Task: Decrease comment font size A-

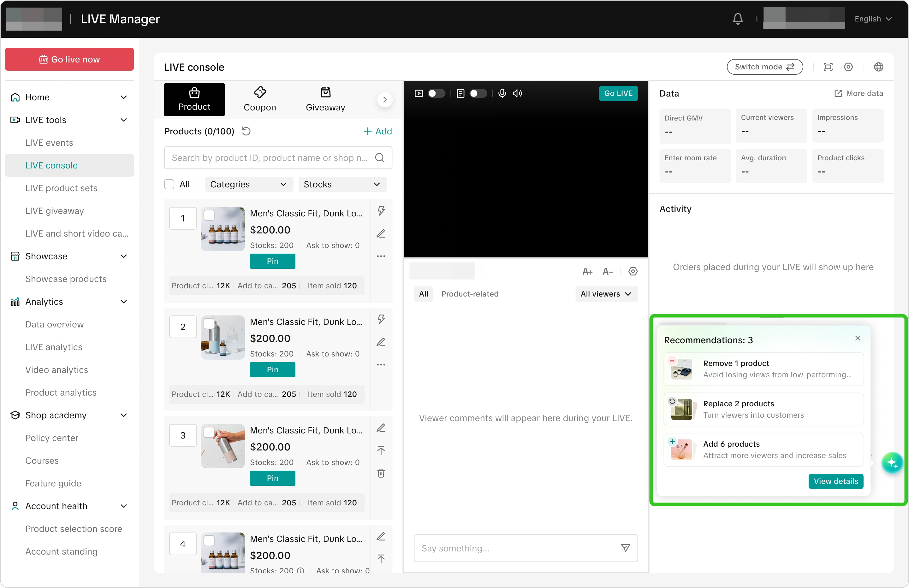Action: [607, 272]
